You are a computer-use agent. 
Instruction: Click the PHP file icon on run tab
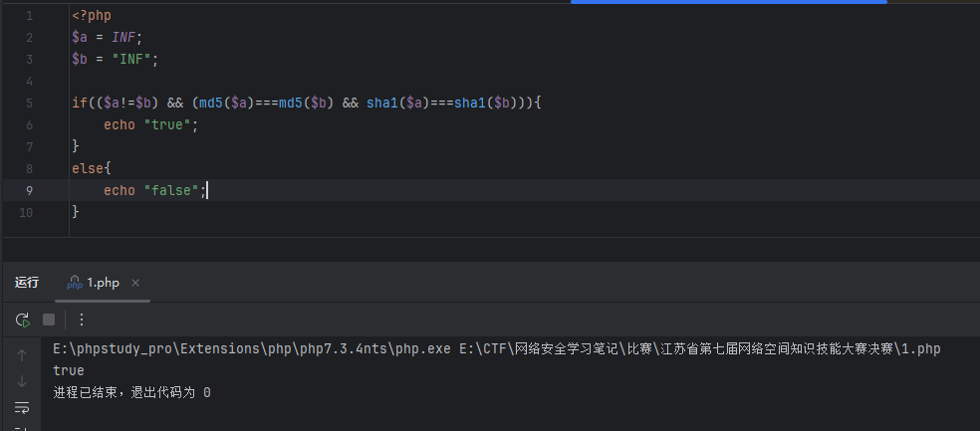click(75, 283)
